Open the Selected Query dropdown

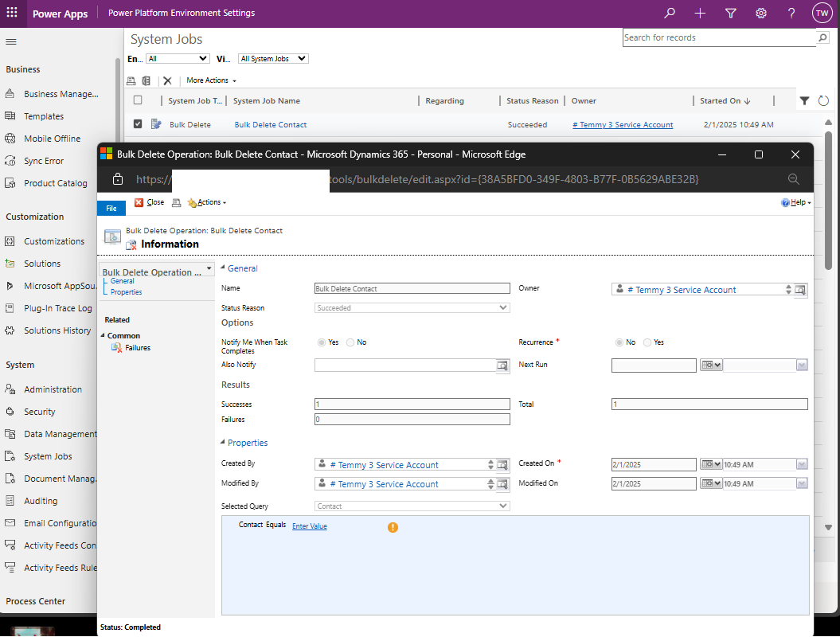[x=412, y=506]
